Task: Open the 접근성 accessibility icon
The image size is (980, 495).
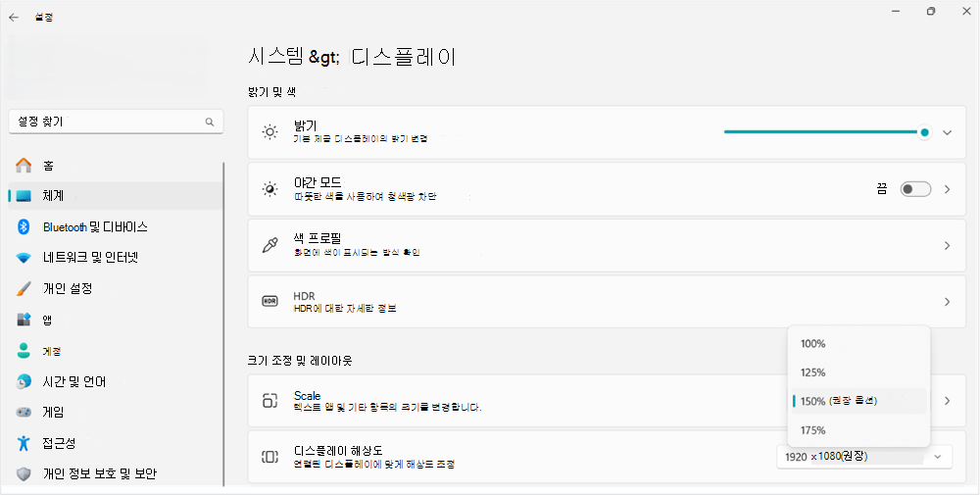Action: [24, 443]
